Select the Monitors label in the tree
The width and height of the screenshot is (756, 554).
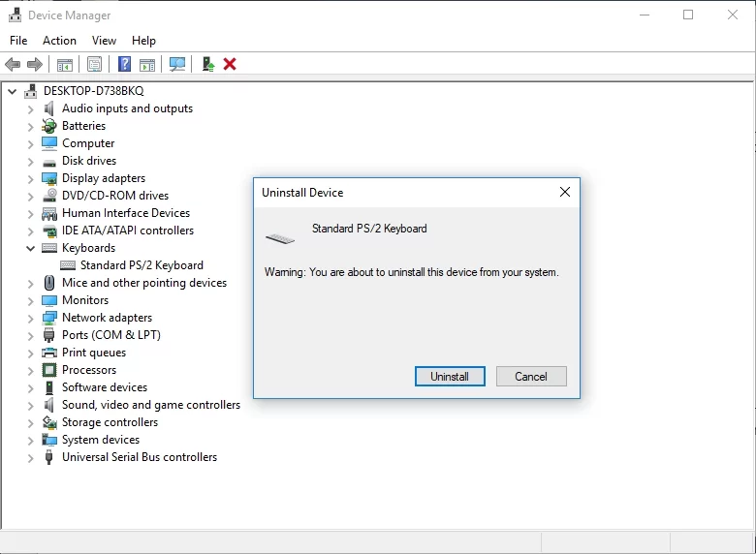85,300
